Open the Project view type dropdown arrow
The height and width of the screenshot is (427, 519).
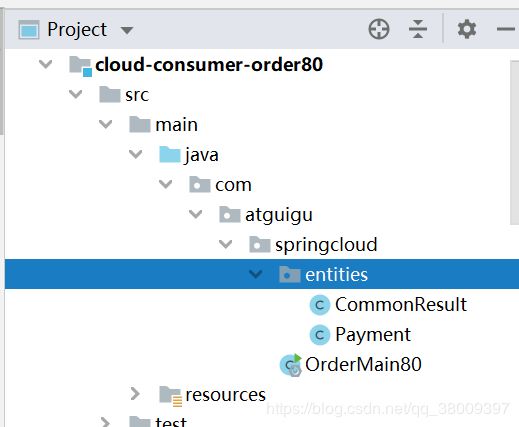point(127,31)
